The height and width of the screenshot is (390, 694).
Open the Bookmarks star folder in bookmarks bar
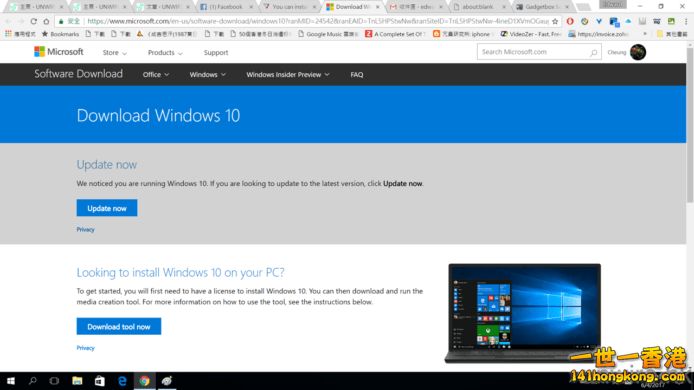[x=60, y=34]
